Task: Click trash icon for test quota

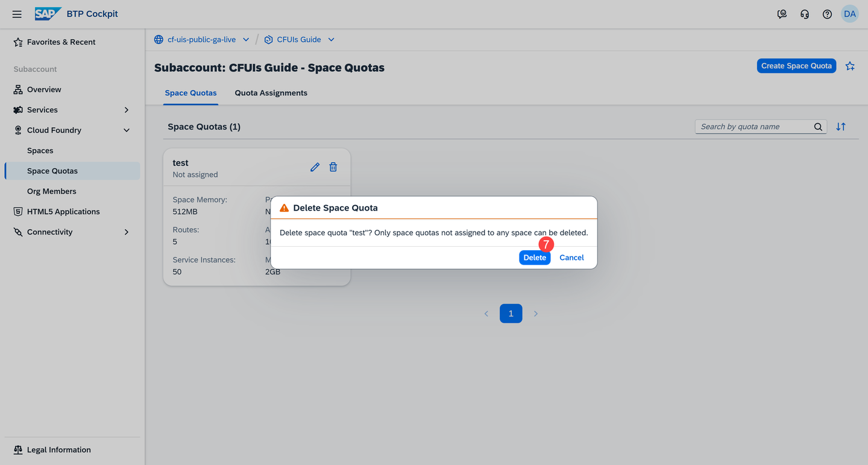Action: 333,167
